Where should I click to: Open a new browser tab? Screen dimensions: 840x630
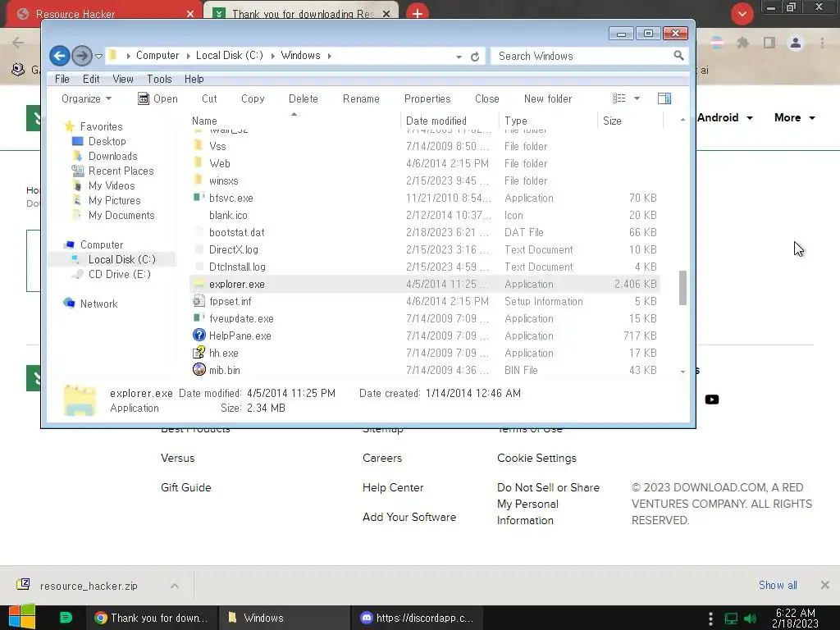click(x=418, y=13)
